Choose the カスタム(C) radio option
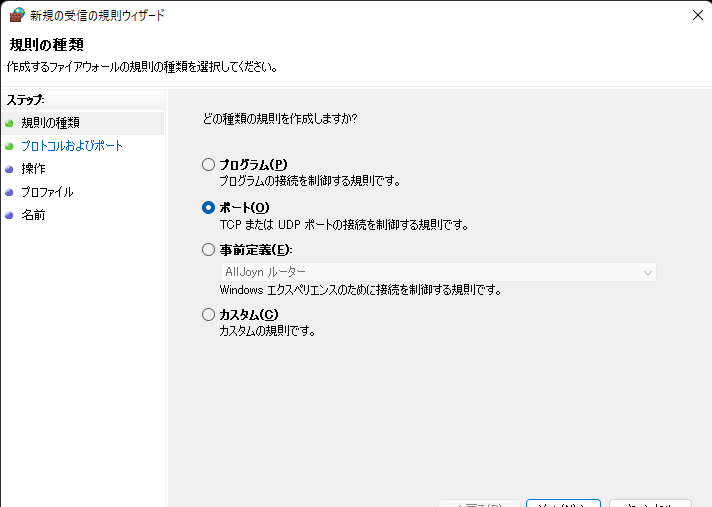 tap(208, 315)
